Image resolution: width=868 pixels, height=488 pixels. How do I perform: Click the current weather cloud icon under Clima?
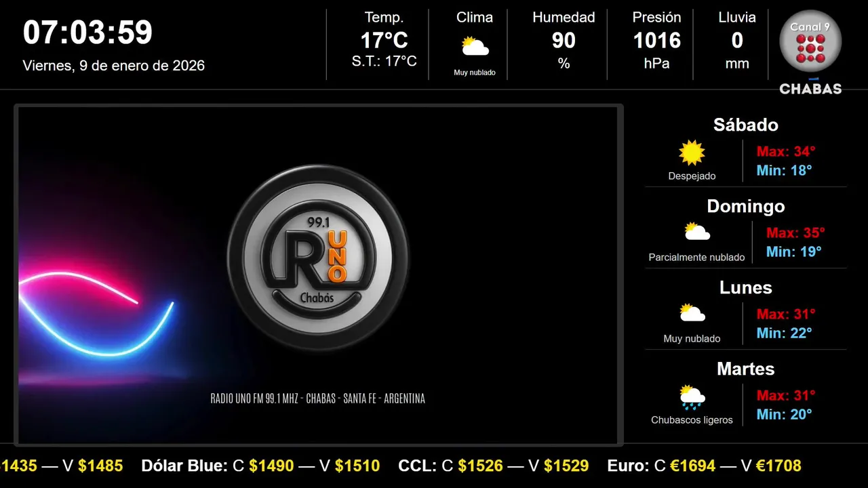(x=475, y=47)
